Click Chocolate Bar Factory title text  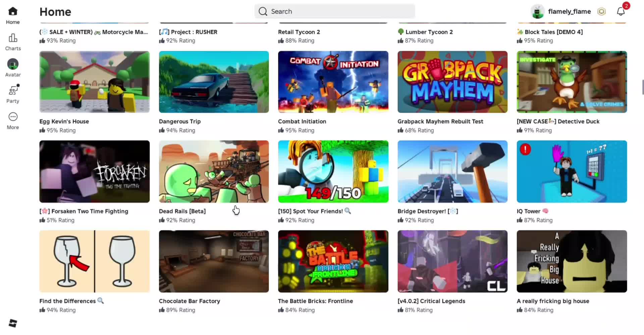(190, 301)
